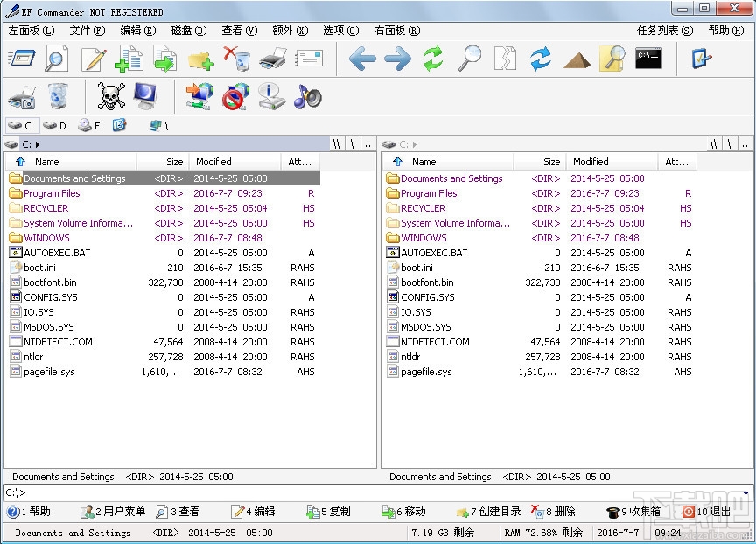This screenshot has width=756, height=544.
Task: Click the 10 退出 exit button
Action: (x=706, y=512)
